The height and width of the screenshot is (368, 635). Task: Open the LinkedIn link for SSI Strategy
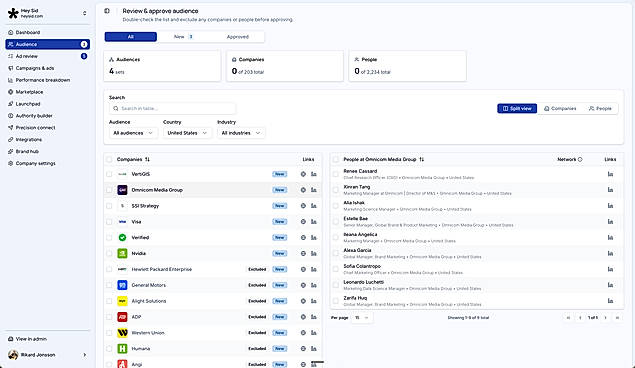313,206
